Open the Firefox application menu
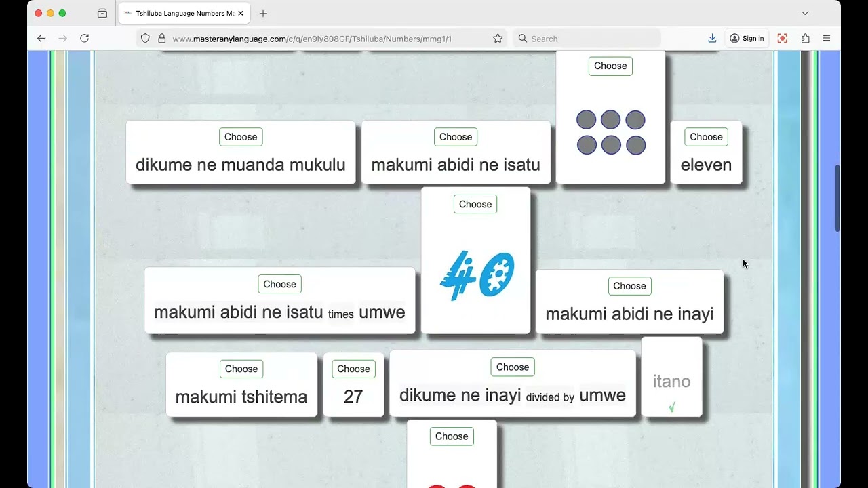This screenshot has width=868, height=488. point(827,39)
